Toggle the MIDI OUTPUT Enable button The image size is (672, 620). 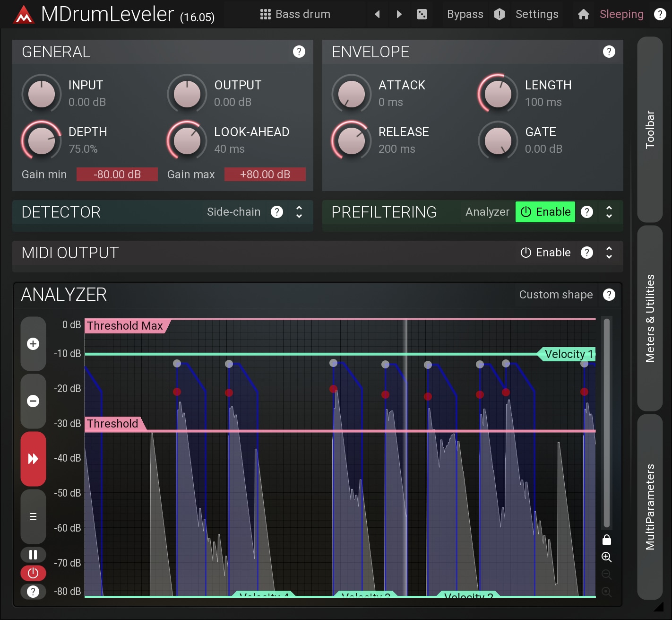point(545,253)
